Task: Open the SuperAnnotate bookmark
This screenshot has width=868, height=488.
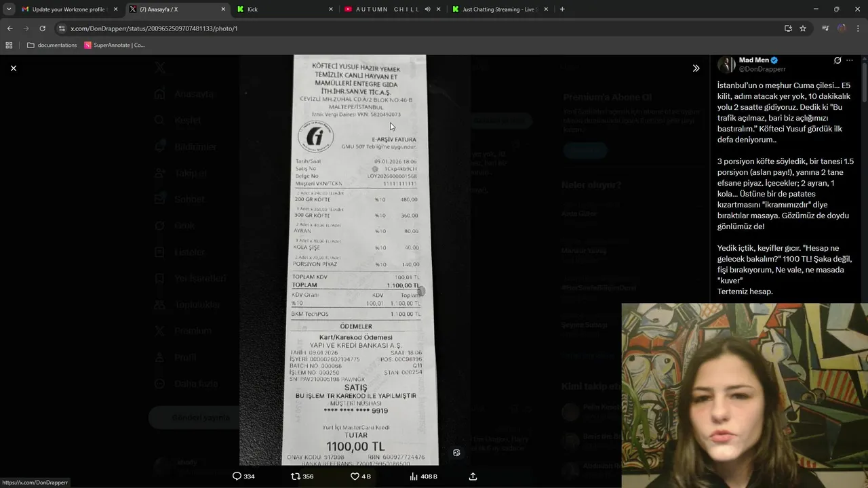Action: [x=115, y=45]
